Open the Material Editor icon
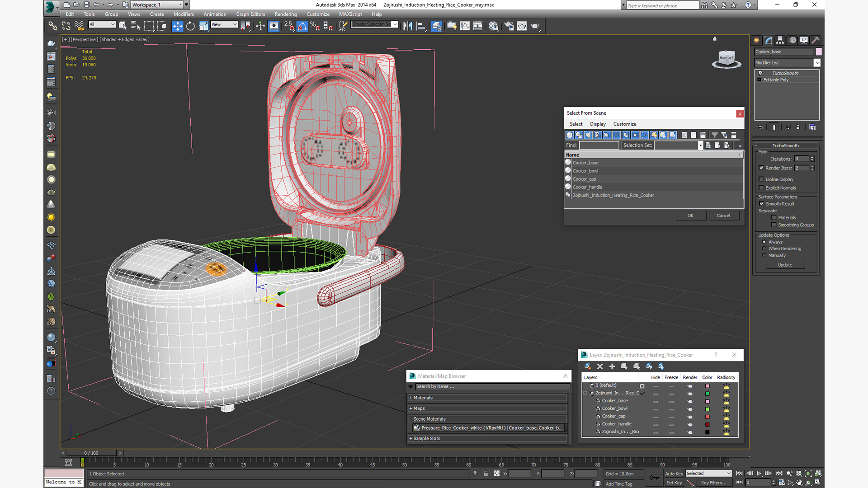The height and width of the screenshot is (488, 868). click(x=493, y=26)
